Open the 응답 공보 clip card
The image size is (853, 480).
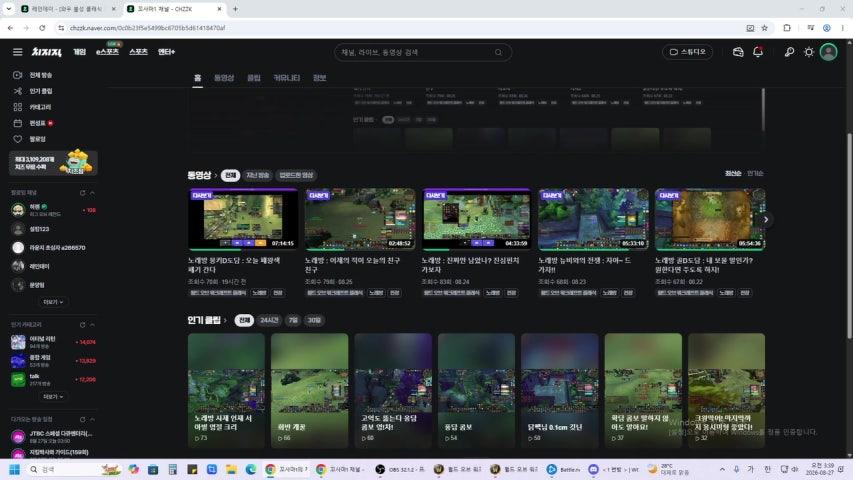point(476,390)
